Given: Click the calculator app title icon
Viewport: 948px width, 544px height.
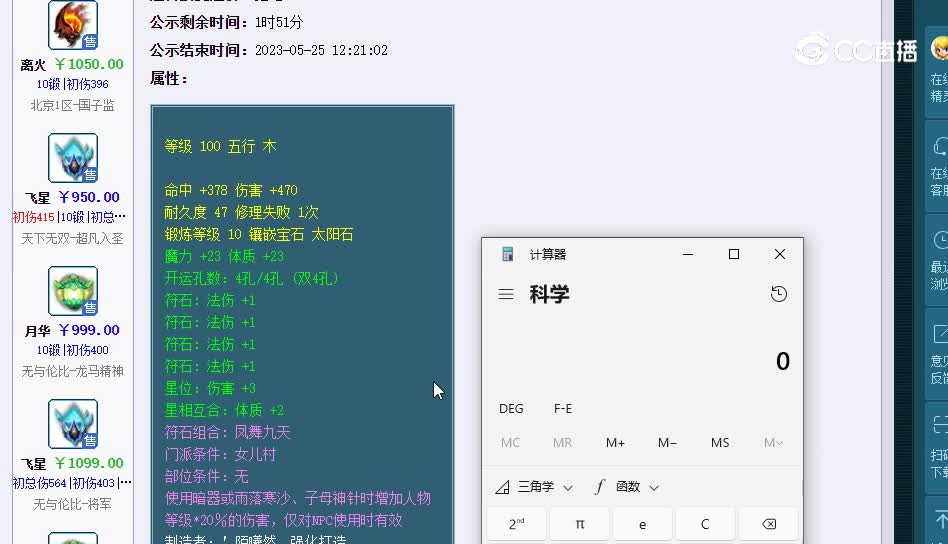Looking at the screenshot, I should [508, 254].
